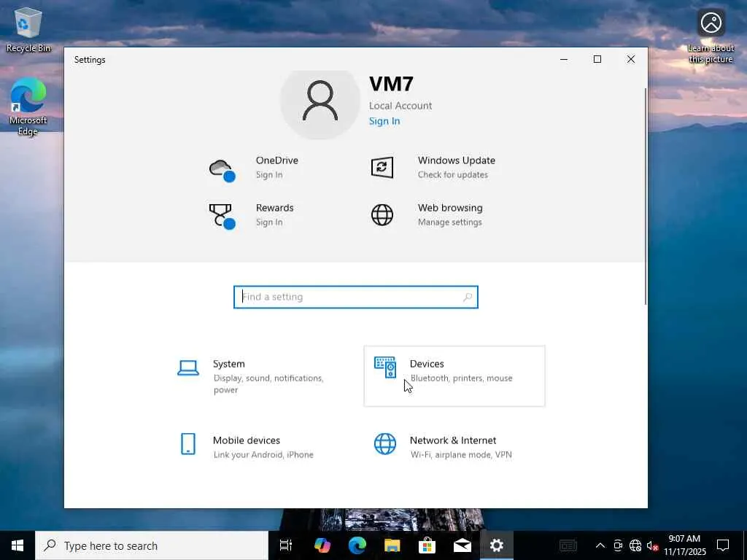The height and width of the screenshot is (560, 747).
Task: Show hidden tray icons chevron
Action: point(600,545)
